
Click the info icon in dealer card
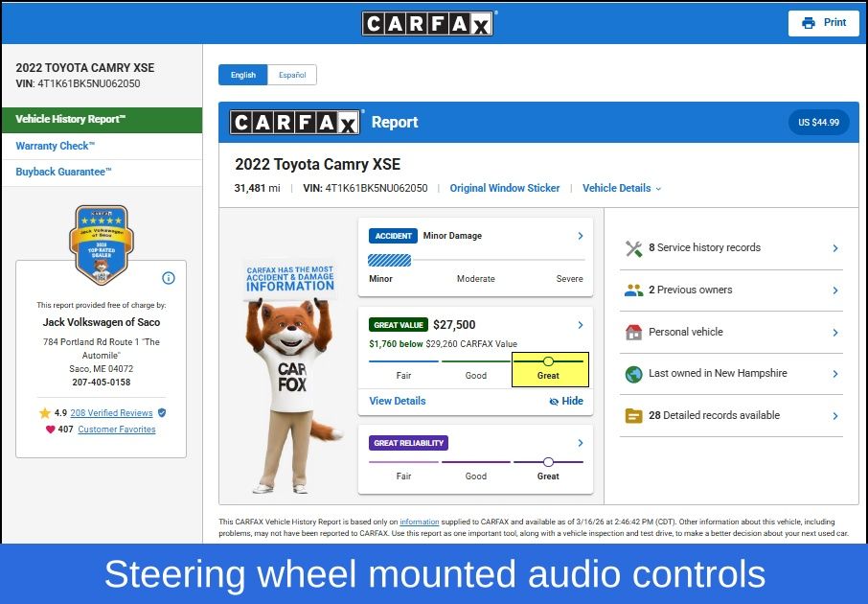[169, 278]
